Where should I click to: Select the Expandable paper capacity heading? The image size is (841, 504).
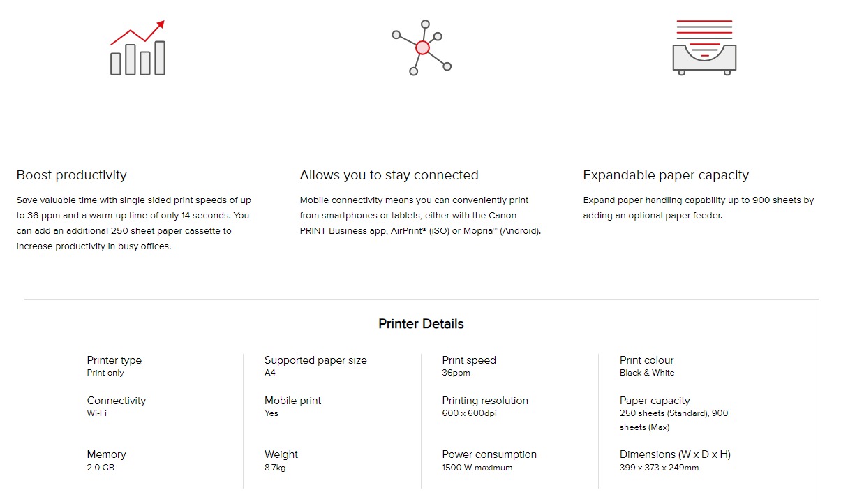(x=666, y=175)
